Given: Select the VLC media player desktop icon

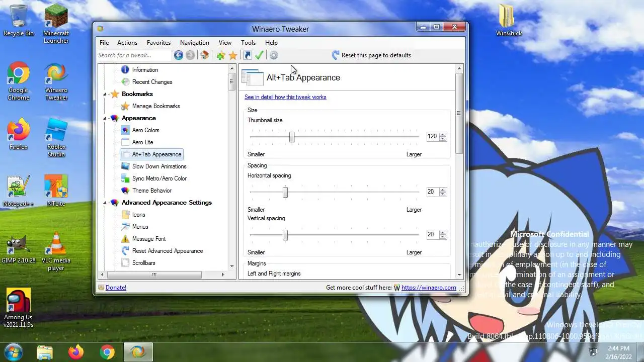Looking at the screenshot, I should point(56,251).
